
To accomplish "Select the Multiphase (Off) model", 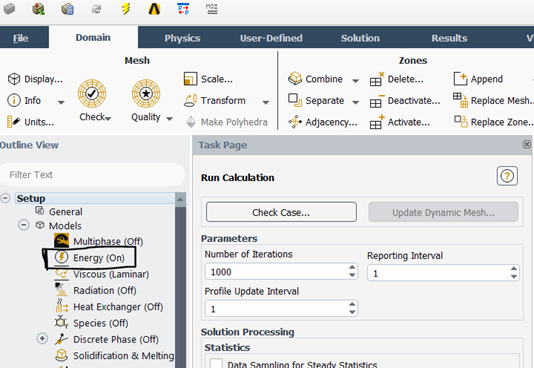I will tap(98, 241).
